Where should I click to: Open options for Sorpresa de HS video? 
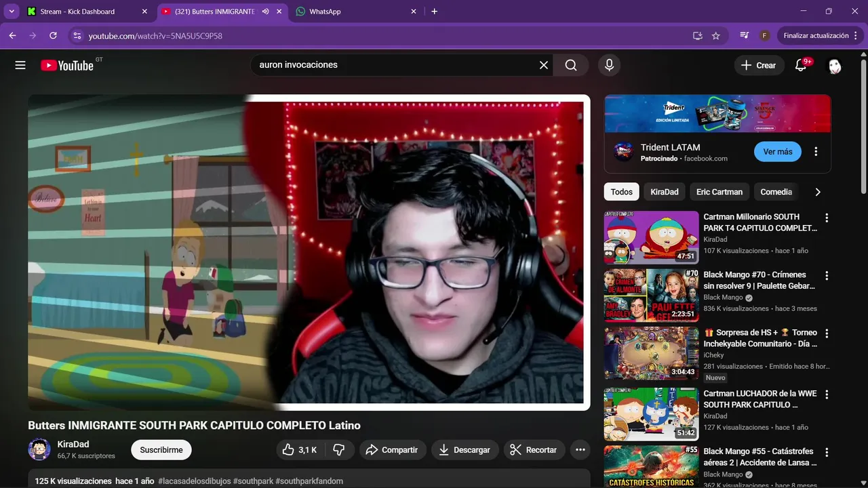(x=827, y=333)
